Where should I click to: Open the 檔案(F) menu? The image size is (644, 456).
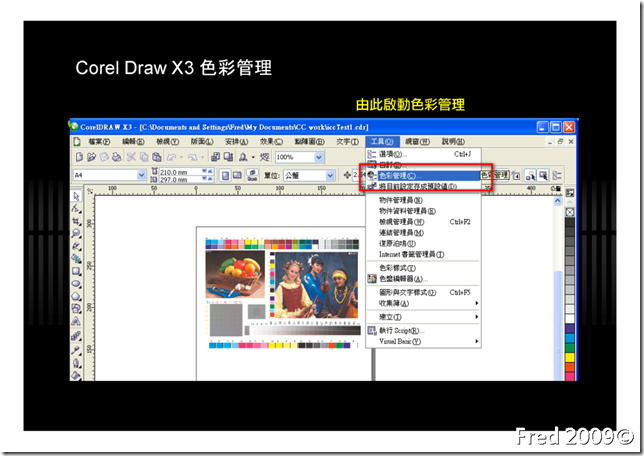click(x=99, y=142)
